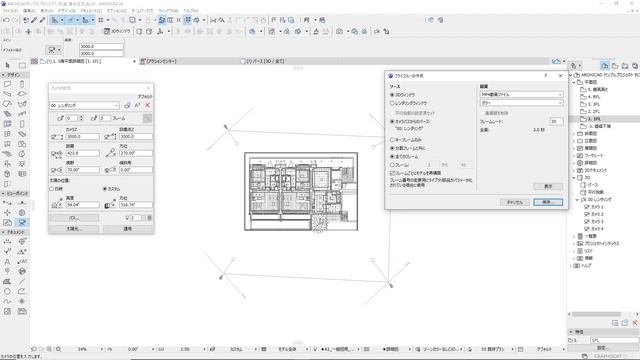Delete camera path with red X icon
The height and width of the screenshot is (360, 640).
(148, 105)
